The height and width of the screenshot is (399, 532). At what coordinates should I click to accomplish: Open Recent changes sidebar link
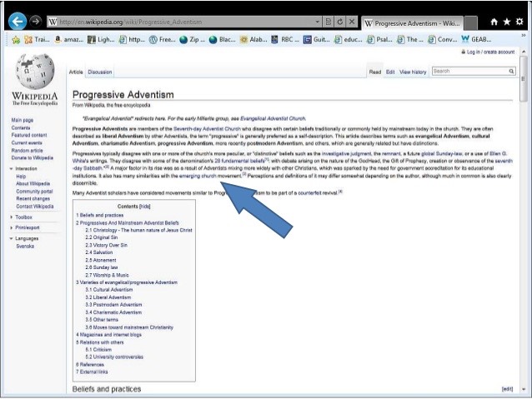(33, 198)
